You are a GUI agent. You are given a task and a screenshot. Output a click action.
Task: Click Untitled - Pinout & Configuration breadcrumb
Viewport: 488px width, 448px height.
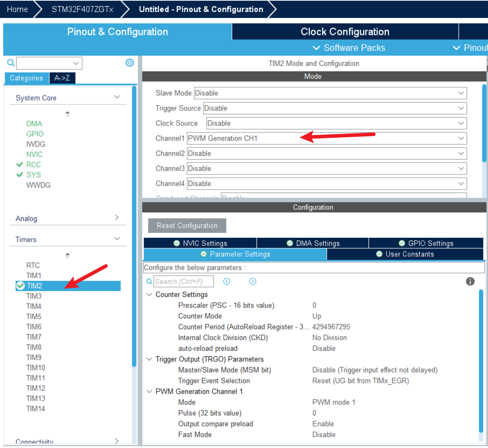click(x=201, y=9)
